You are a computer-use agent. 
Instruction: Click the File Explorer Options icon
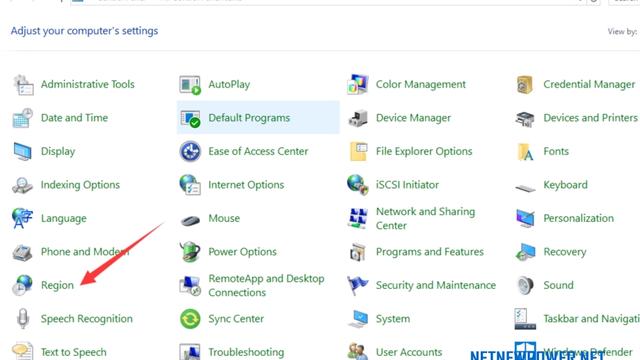(x=358, y=151)
